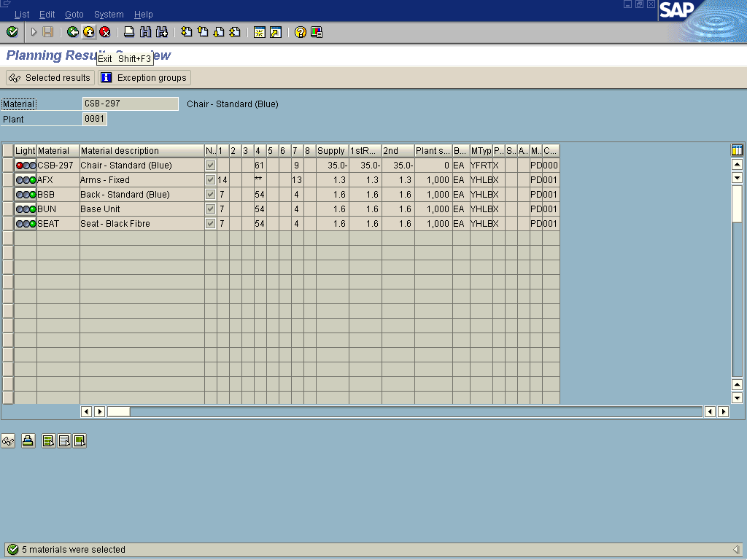747x560 pixels.
Task: Click the Selected results button
Action: click(x=50, y=77)
